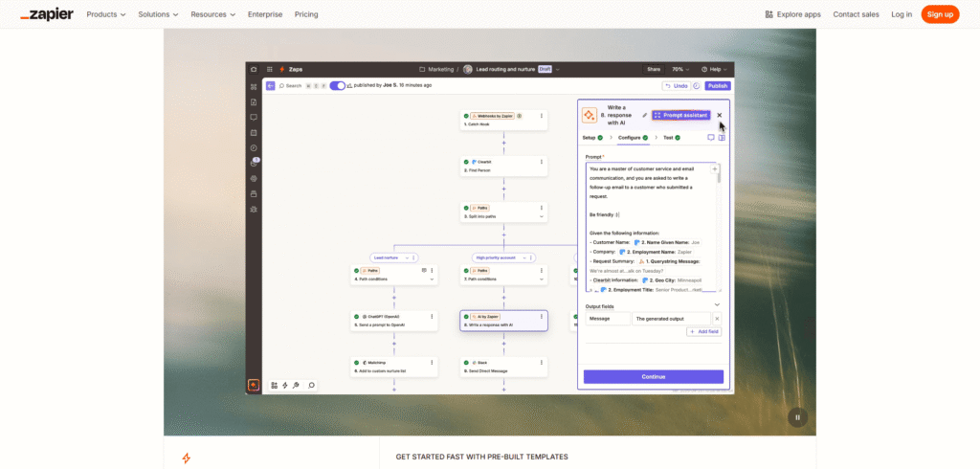Open the Explore apps link

793,14
